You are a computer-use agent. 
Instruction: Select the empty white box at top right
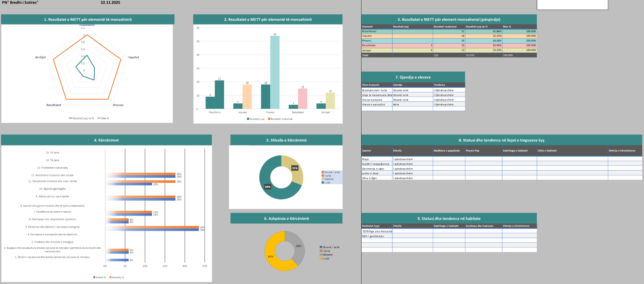point(572,5)
